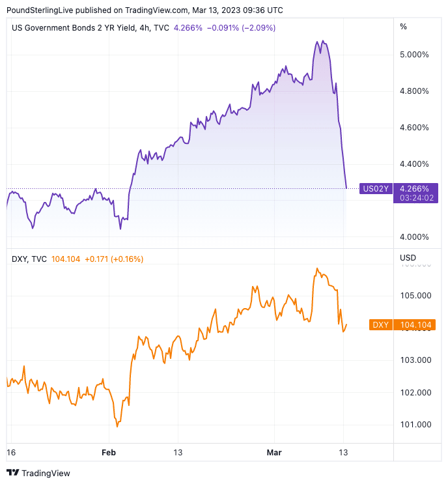
Task: Click the 5.000% yield axis label
Action: [x=415, y=55]
